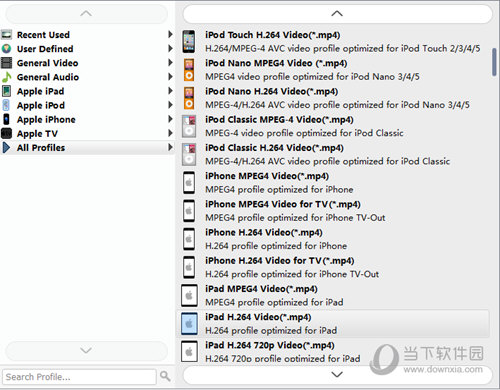
Task: Select iPod Touch H.264 Video(*.mp4) title
Action: coord(273,35)
